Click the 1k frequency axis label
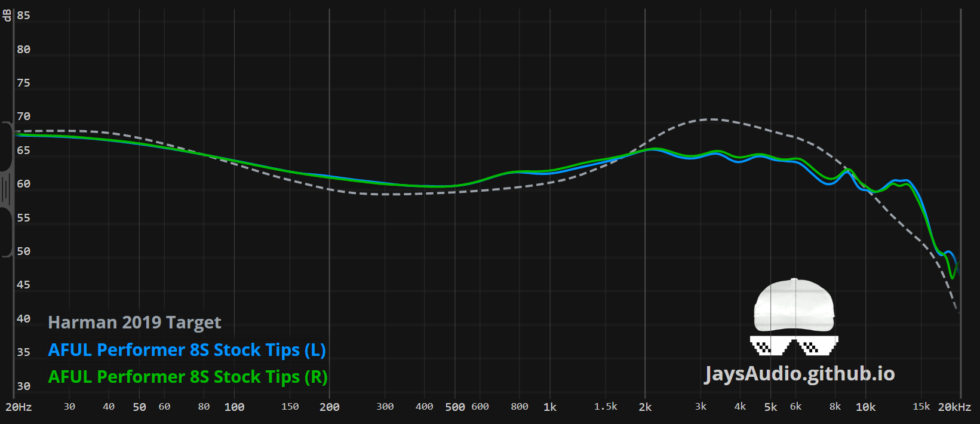980x424 pixels. 549,407
